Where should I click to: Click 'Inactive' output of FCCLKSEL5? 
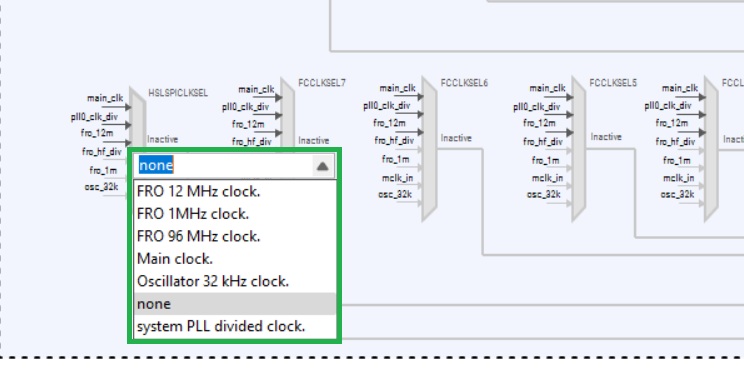pos(606,137)
